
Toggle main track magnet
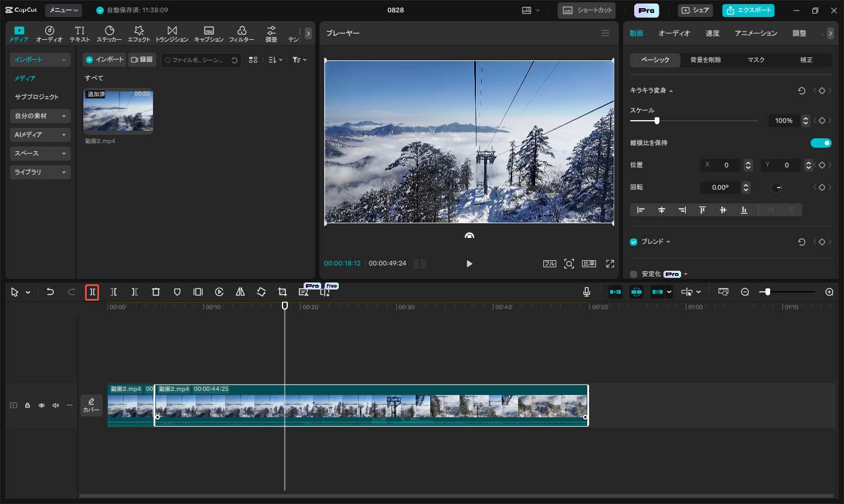[x=615, y=292]
